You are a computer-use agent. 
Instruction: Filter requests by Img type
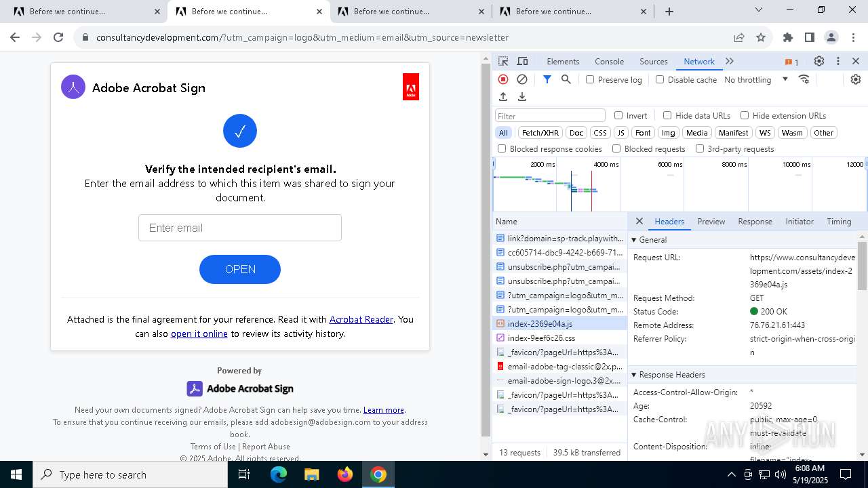click(669, 133)
